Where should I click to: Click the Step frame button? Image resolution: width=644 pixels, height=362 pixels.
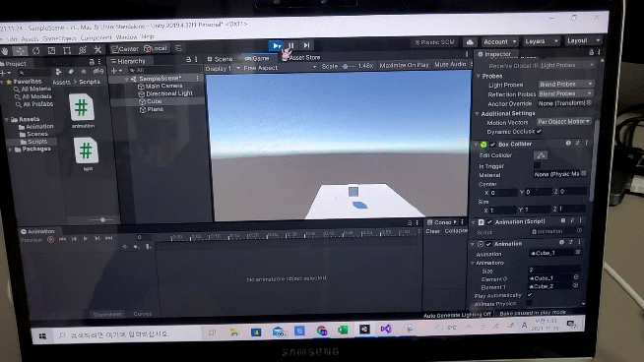[306, 45]
